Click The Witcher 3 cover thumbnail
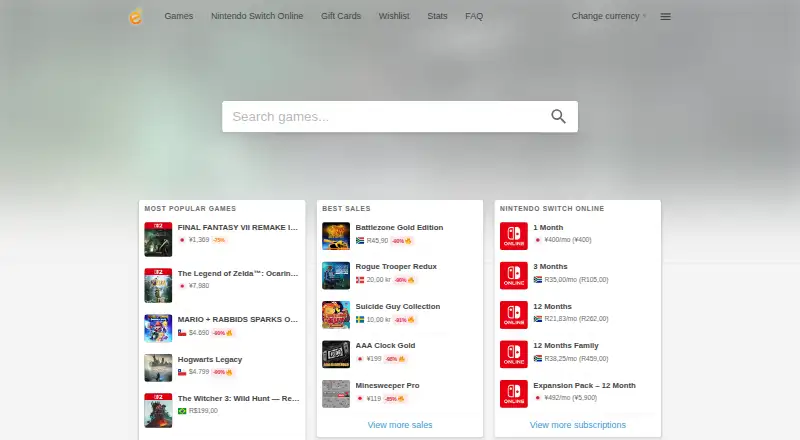Screen dimensions: 800x440 158,410
